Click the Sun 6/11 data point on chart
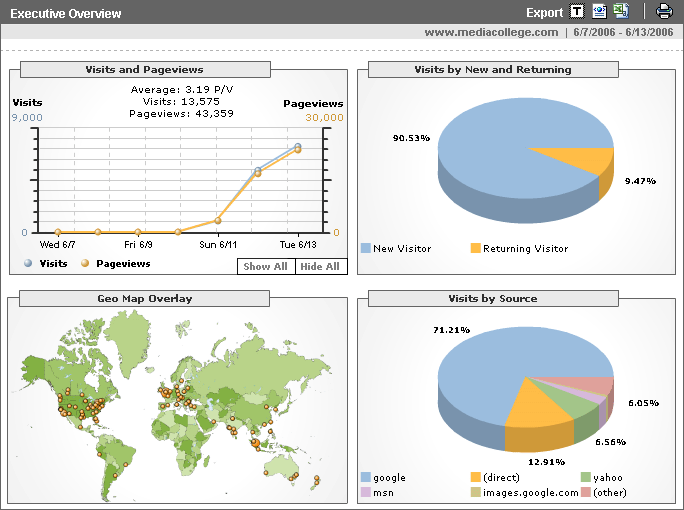This screenshot has height=510, width=684. pos(218,221)
